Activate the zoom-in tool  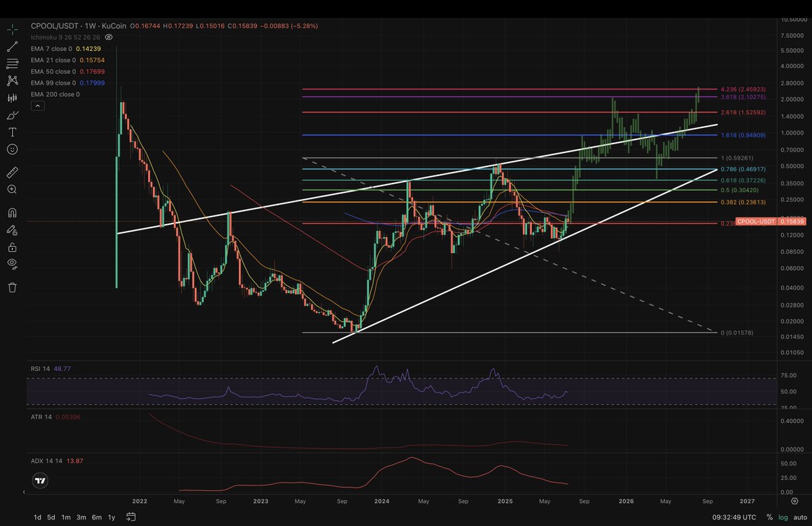[x=12, y=190]
